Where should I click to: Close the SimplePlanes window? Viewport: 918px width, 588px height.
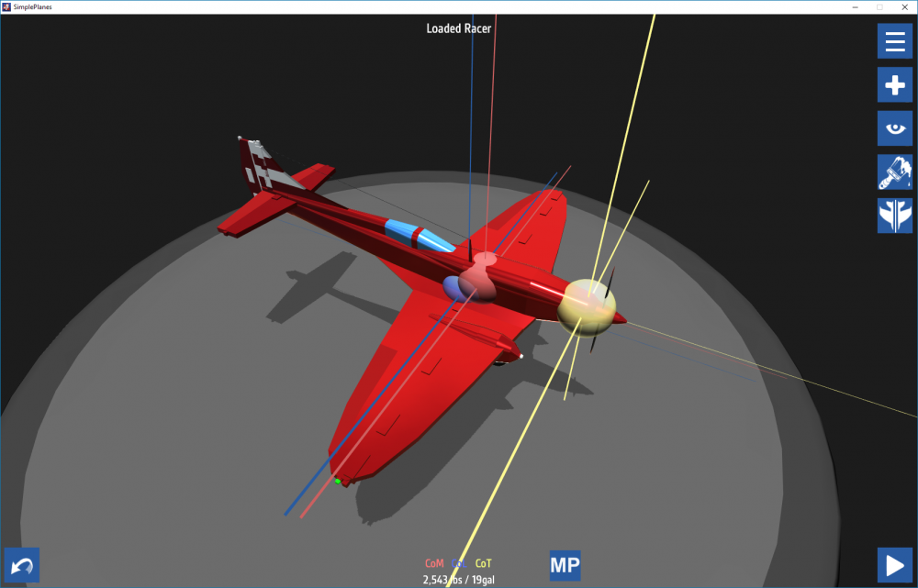pos(904,7)
